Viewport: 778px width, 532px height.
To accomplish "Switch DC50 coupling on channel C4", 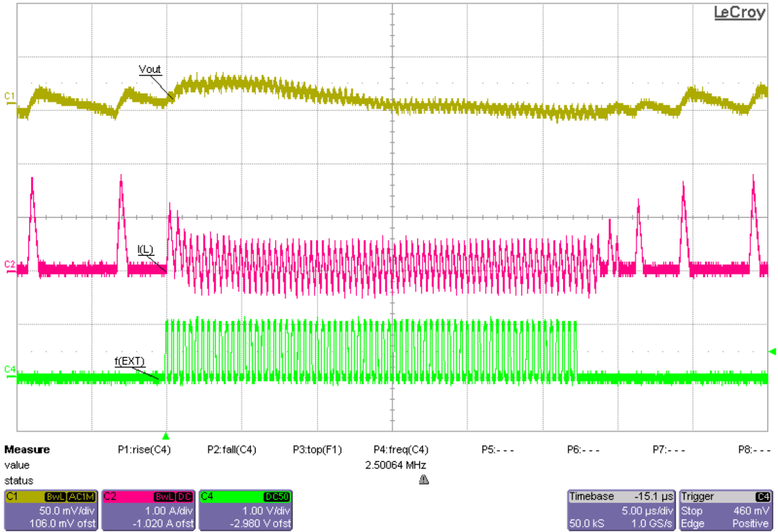I will [277, 497].
